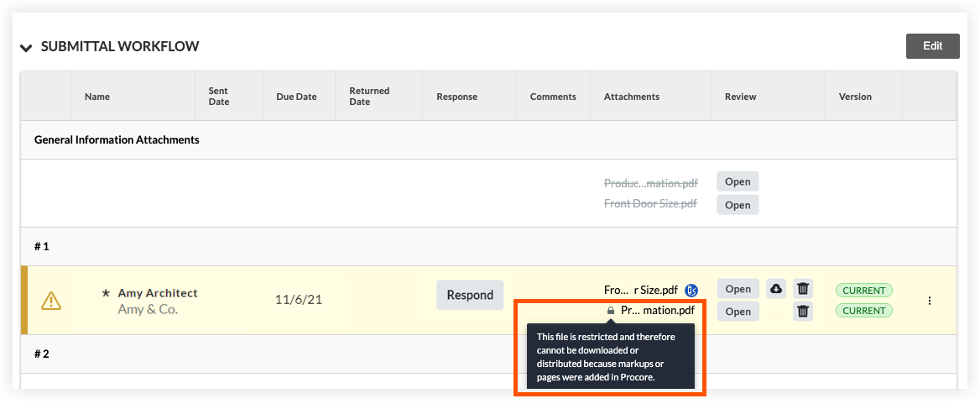
Task: Click the Amy Architect name
Action: click(x=158, y=292)
